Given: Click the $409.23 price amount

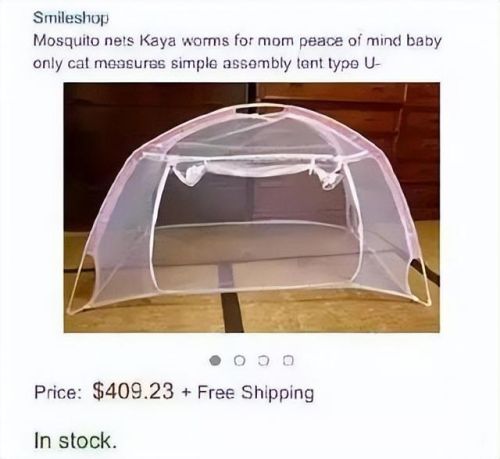Looking at the screenshot, I should (133, 391).
